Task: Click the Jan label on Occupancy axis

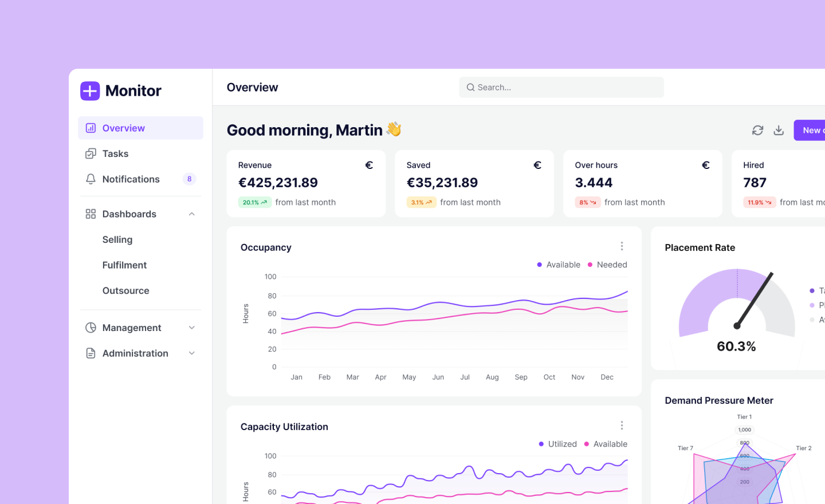Action: (x=296, y=377)
